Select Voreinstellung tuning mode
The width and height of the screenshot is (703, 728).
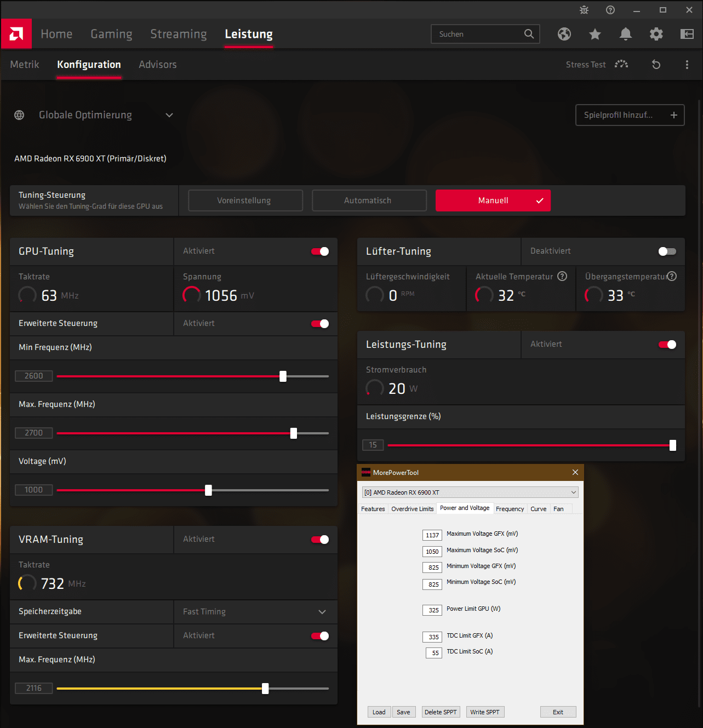point(245,200)
